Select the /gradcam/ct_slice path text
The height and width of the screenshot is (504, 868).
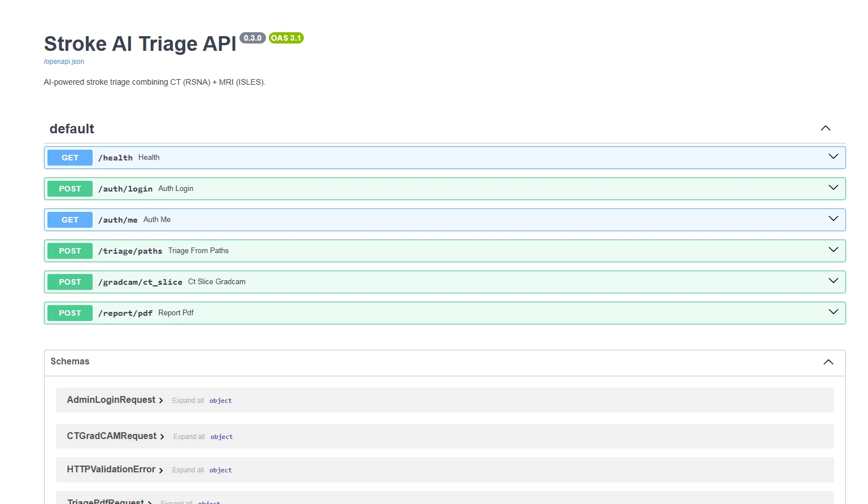click(x=140, y=282)
